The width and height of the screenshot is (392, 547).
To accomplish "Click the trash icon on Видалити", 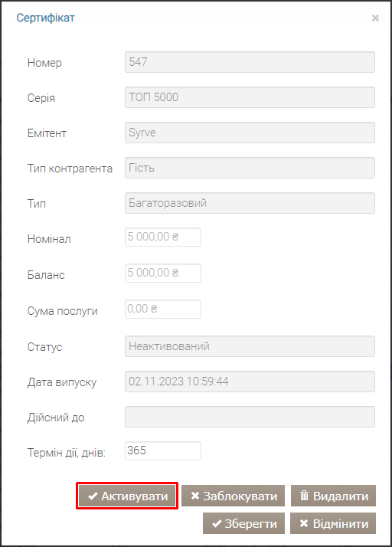I will pyautogui.click(x=305, y=496).
